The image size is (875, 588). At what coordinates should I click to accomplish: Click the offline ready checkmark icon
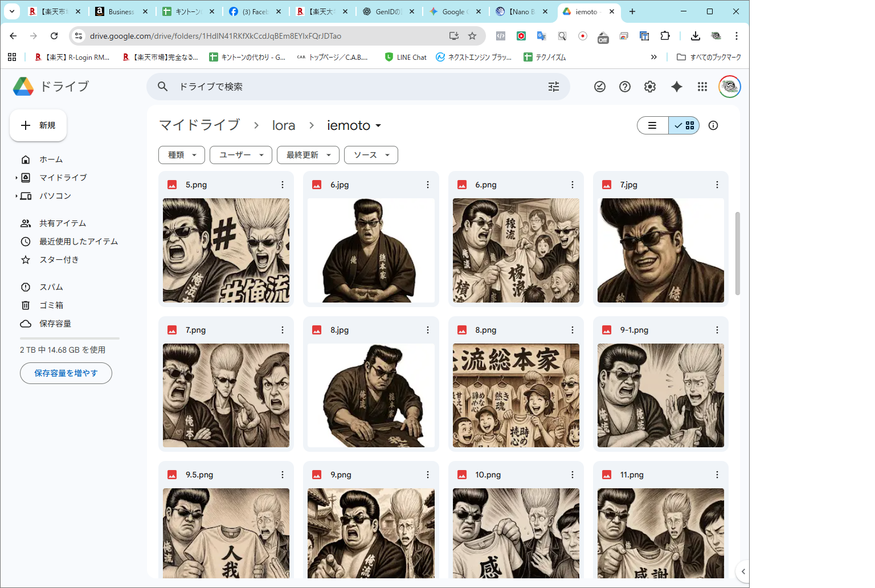600,87
